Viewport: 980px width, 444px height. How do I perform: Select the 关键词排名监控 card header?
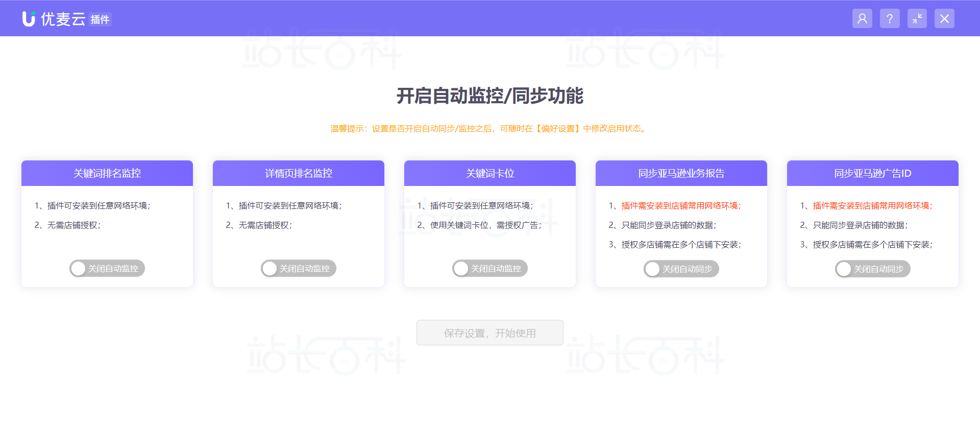pos(107,173)
